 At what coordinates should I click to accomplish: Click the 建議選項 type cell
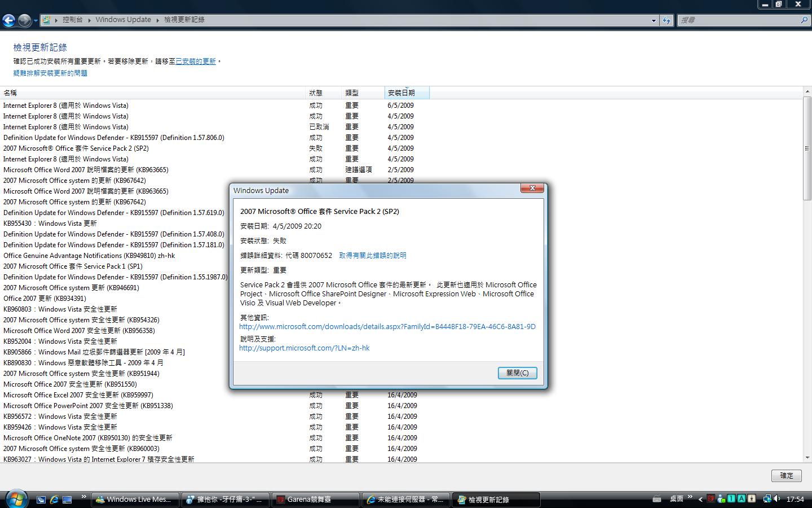tap(359, 170)
